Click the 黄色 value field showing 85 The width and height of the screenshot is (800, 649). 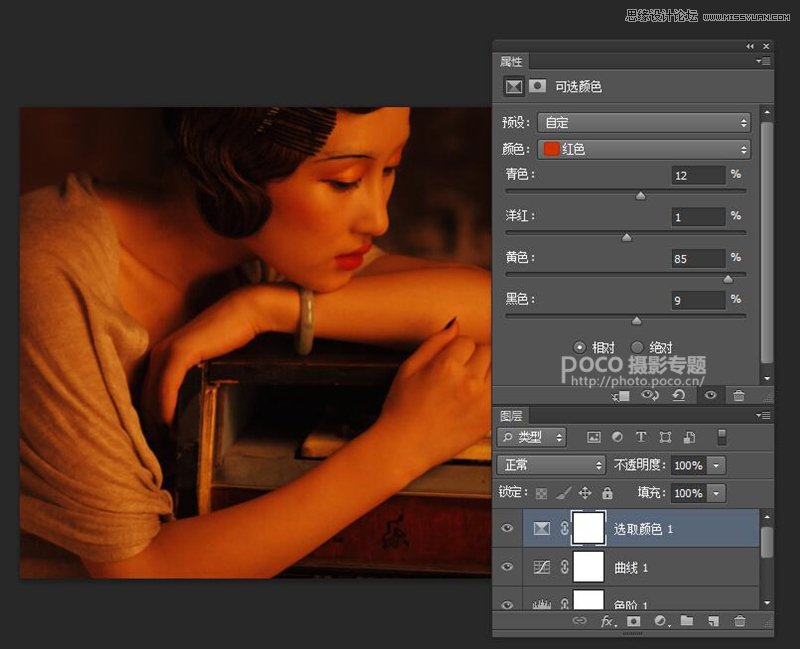click(x=698, y=259)
